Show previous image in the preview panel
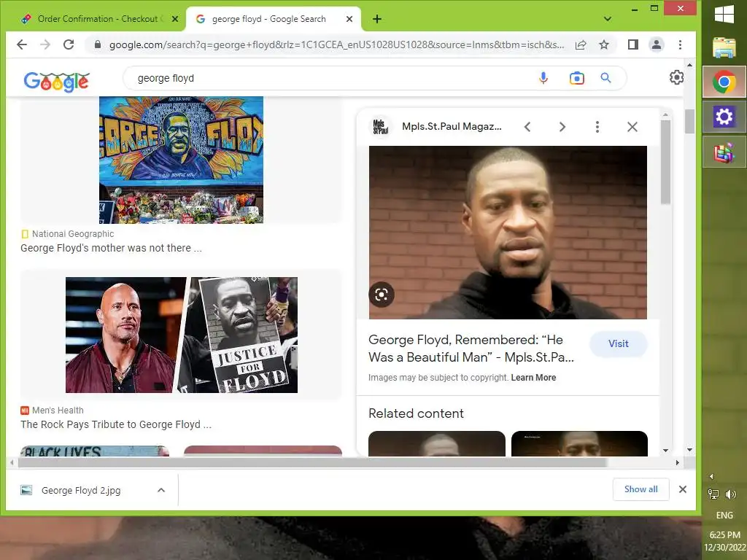 coord(527,127)
